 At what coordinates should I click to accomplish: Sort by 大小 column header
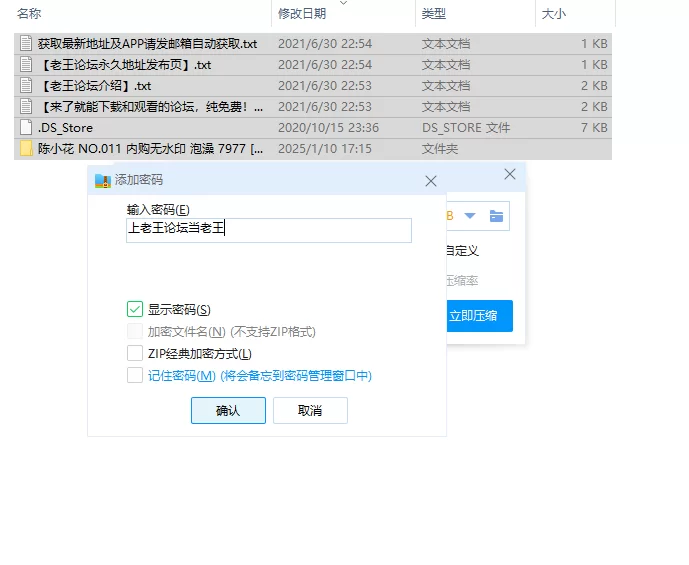tap(554, 14)
